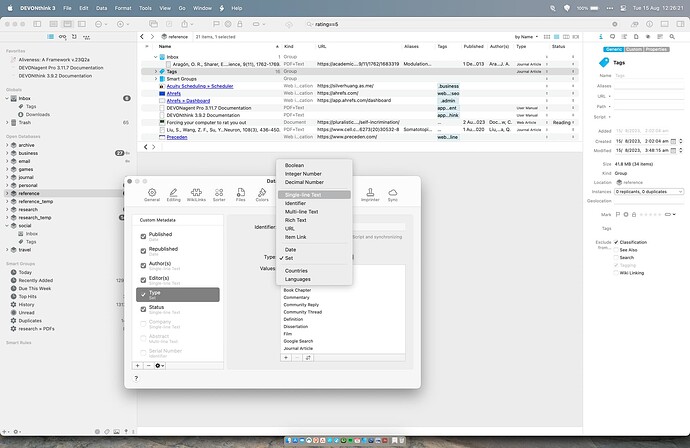Go forward using the path bar arrow
The width and height of the screenshot is (690, 448).
(x=152, y=37)
